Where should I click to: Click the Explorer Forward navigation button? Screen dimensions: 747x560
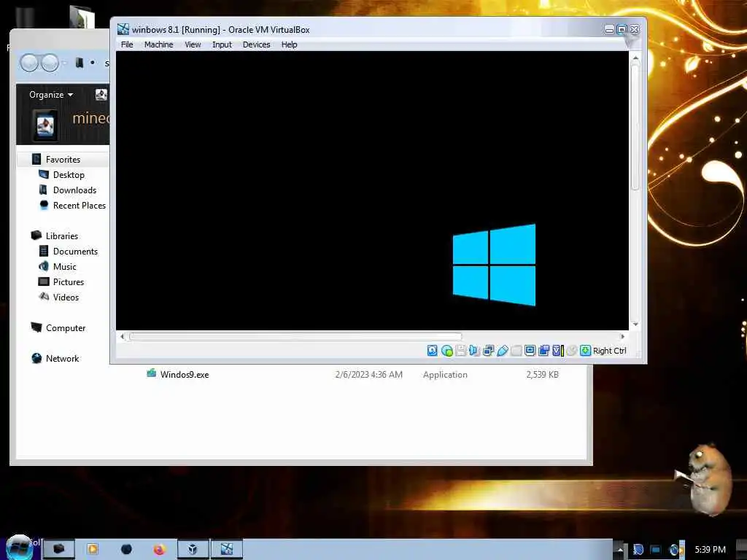(x=50, y=63)
